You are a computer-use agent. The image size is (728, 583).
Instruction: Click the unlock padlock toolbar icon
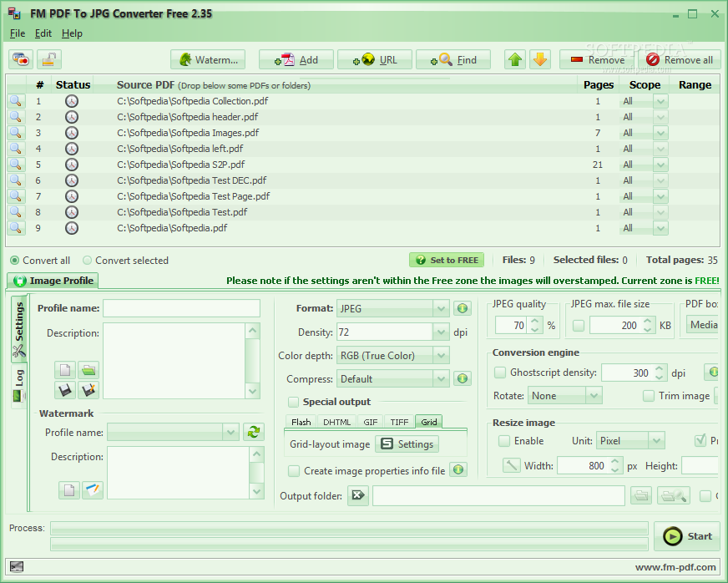coord(49,59)
